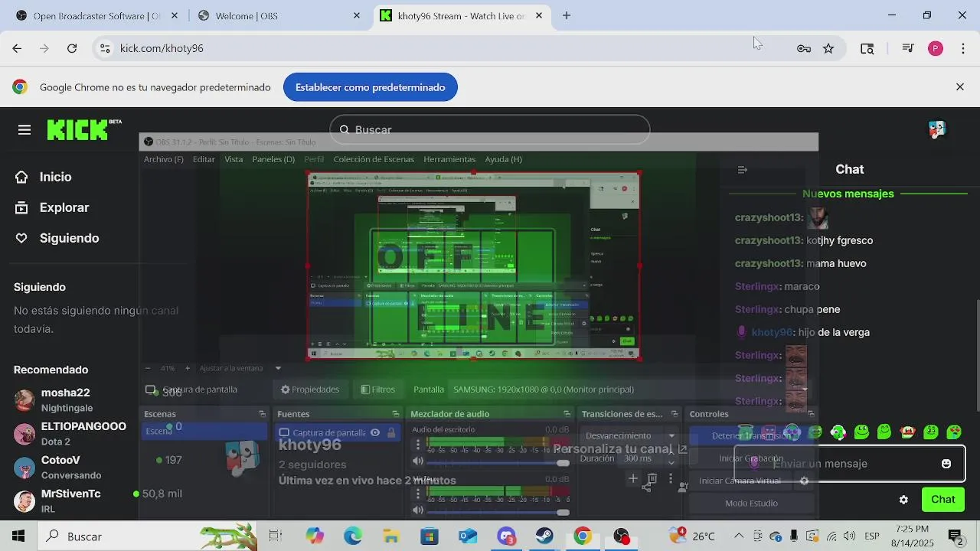Image resolution: width=980 pixels, height=551 pixels.
Task: Click the Siguiendo heart icon
Action: [21, 238]
